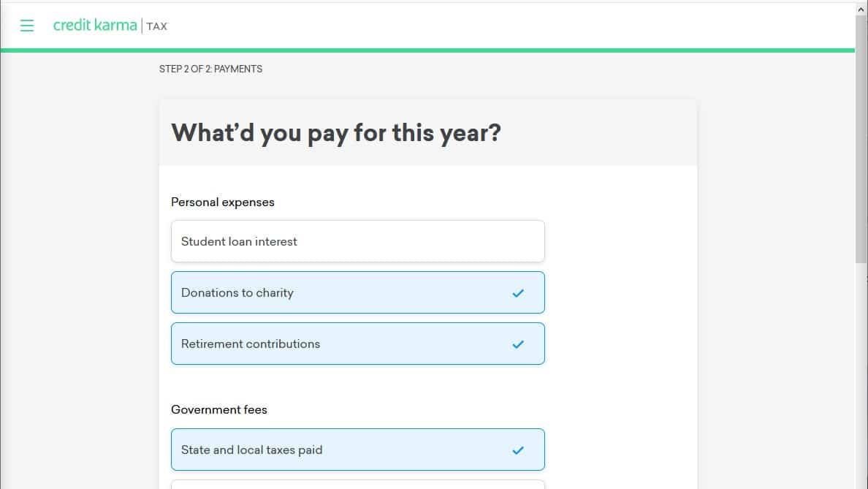
Task: Select the partially visible option under Government fees
Action: click(x=357, y=484)
